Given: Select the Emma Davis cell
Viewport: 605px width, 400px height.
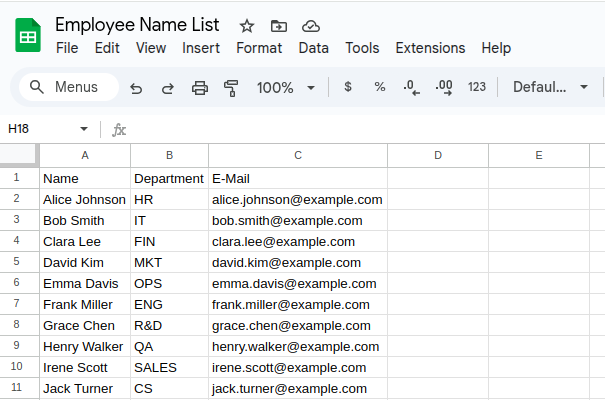Looking at the screenshot, I should (85, 283).
